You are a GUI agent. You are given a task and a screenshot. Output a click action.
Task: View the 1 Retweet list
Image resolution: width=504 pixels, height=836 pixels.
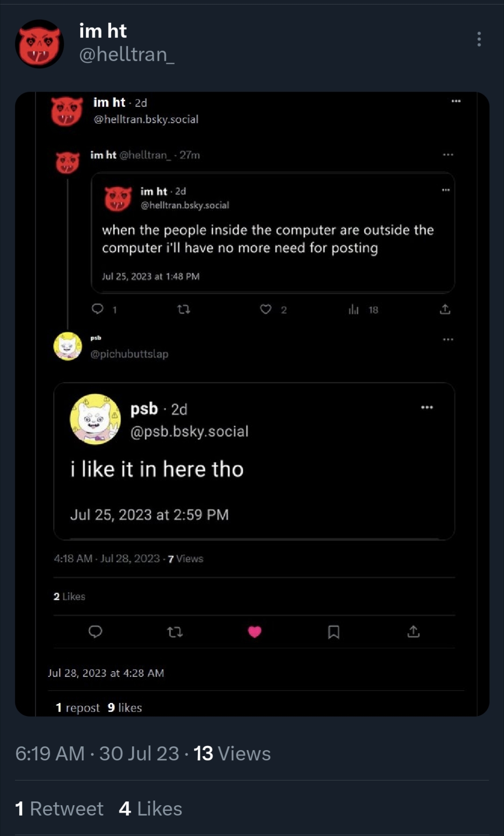(59, 809)
